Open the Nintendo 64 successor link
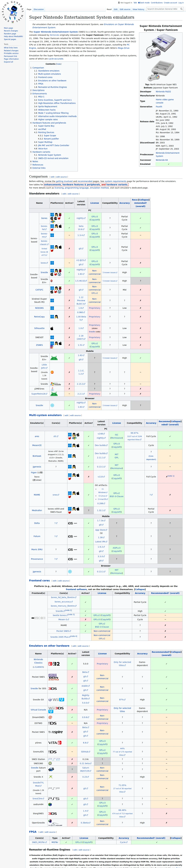This screenshot has height=868, width=186. point(162,160)
